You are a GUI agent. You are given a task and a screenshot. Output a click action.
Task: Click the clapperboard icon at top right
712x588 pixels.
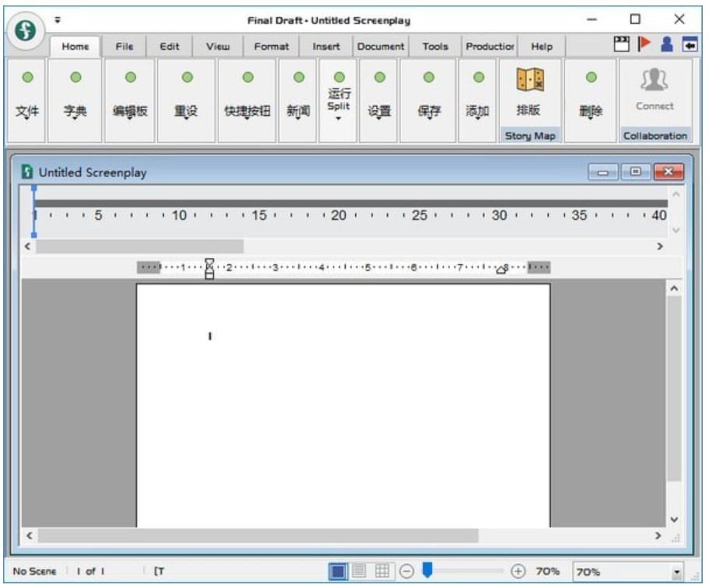point(622,44)
